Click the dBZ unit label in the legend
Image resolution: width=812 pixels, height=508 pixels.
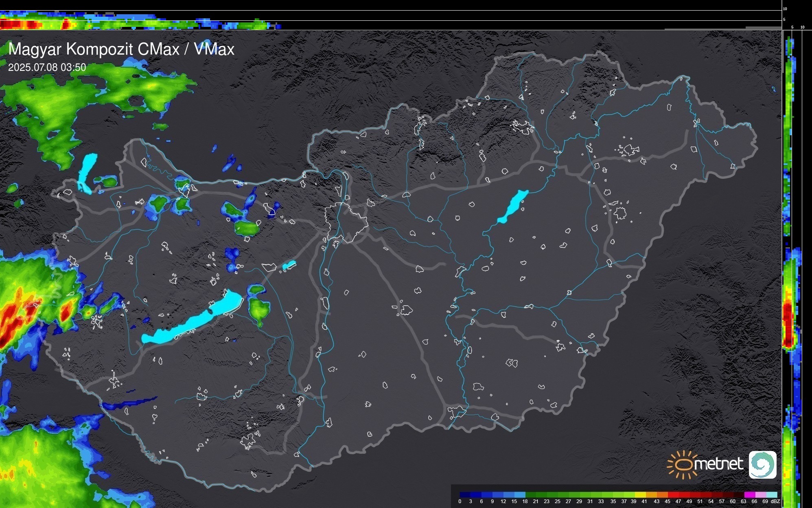click(x=775, y=501)
